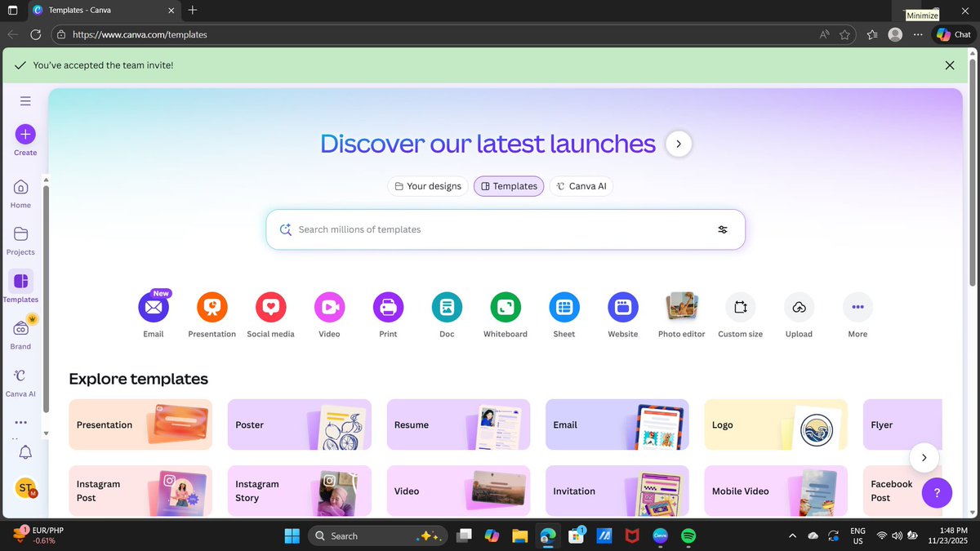This screenshot has width=980, height=551.
Task: Switch to the Canva AI pill tab
Action: [581, 186]
